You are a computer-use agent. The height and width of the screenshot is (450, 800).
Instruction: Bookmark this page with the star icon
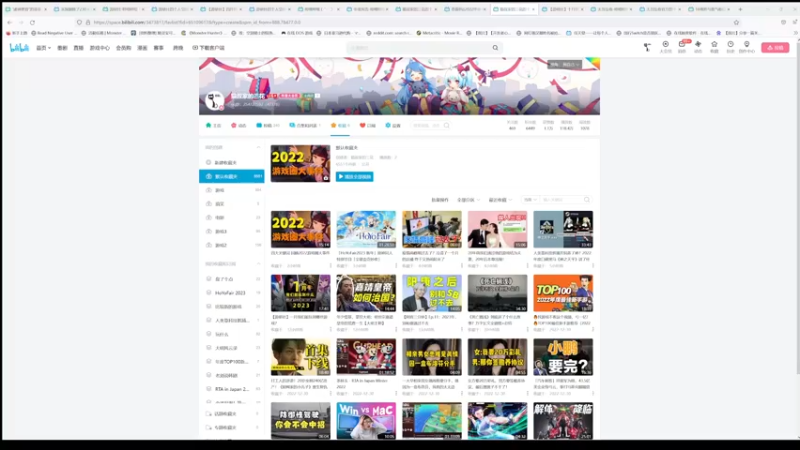pos(736,22)
